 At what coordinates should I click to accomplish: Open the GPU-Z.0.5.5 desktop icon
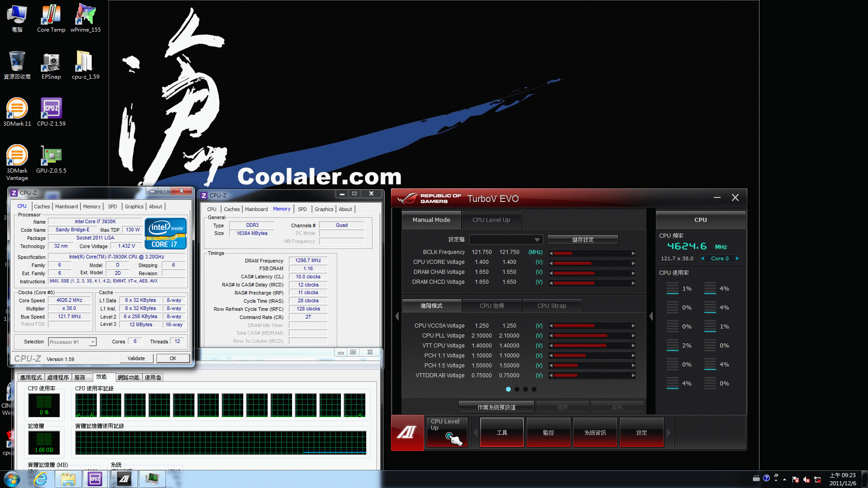pos(51,160)
